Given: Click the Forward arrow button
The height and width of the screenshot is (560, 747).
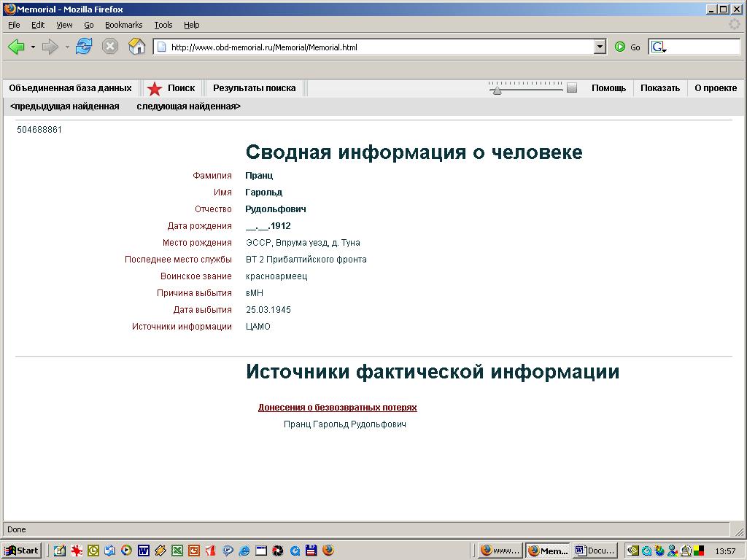Looking at the screenshot, I should pos(50,47).
